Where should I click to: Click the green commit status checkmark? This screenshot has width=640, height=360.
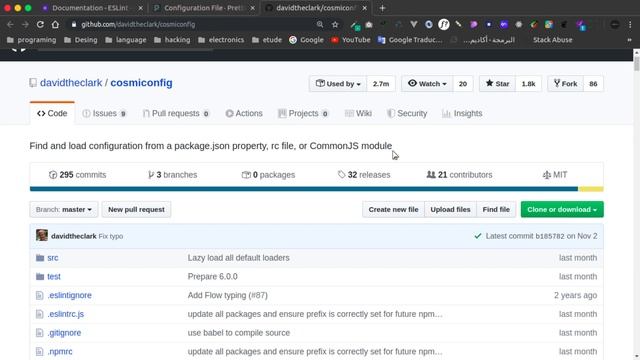[478, 236]
